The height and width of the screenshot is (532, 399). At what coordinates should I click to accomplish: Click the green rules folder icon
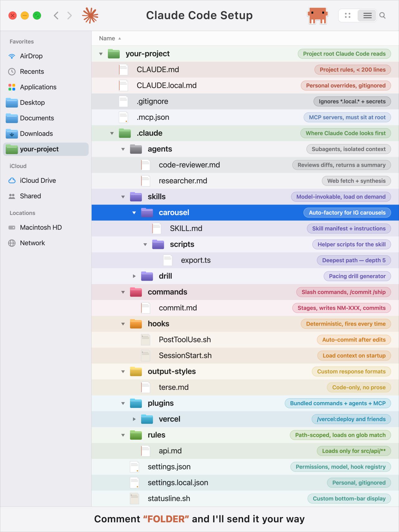tap(136, 435)
